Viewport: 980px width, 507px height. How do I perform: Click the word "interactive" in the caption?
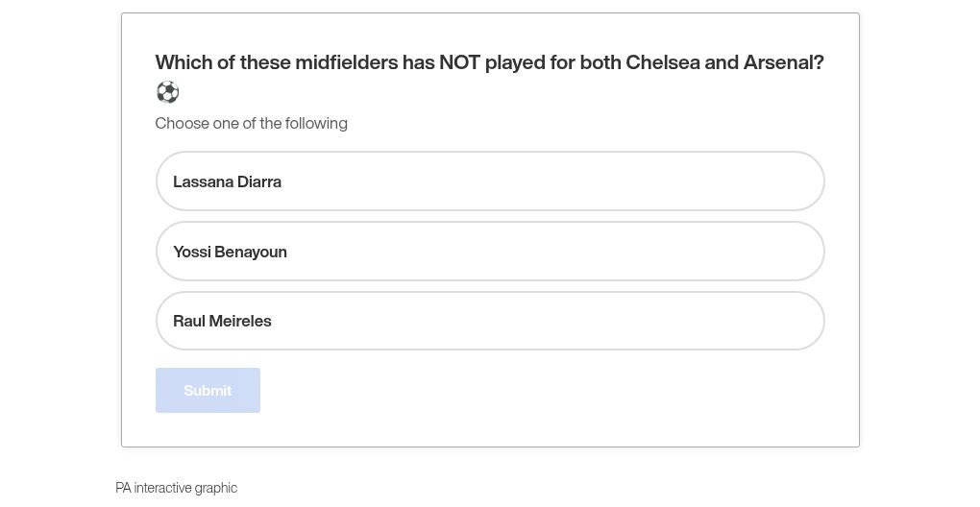pos(162,488)
